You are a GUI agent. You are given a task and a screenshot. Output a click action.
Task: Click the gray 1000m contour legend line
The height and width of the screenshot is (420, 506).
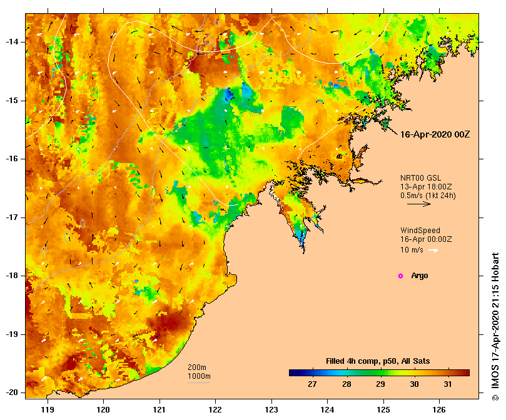click(198, 383)
